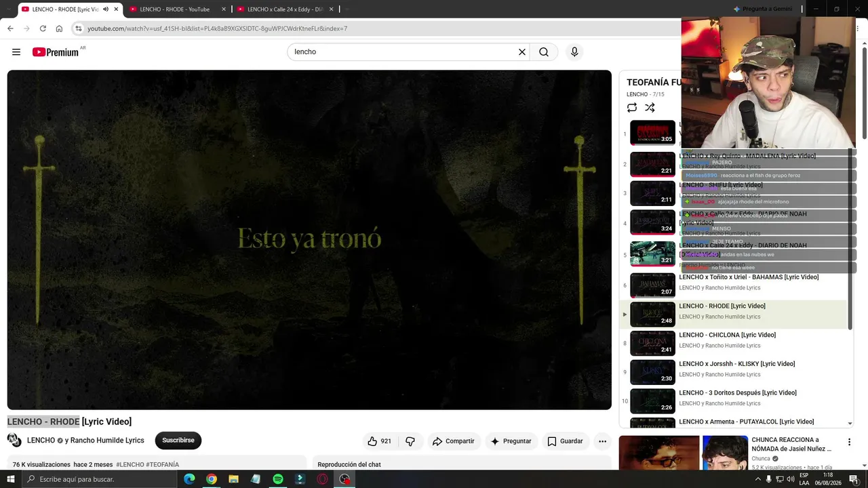Screen dimensions: 868x488
Task: Toggle playlist loop
Action: tap(632, 108)
